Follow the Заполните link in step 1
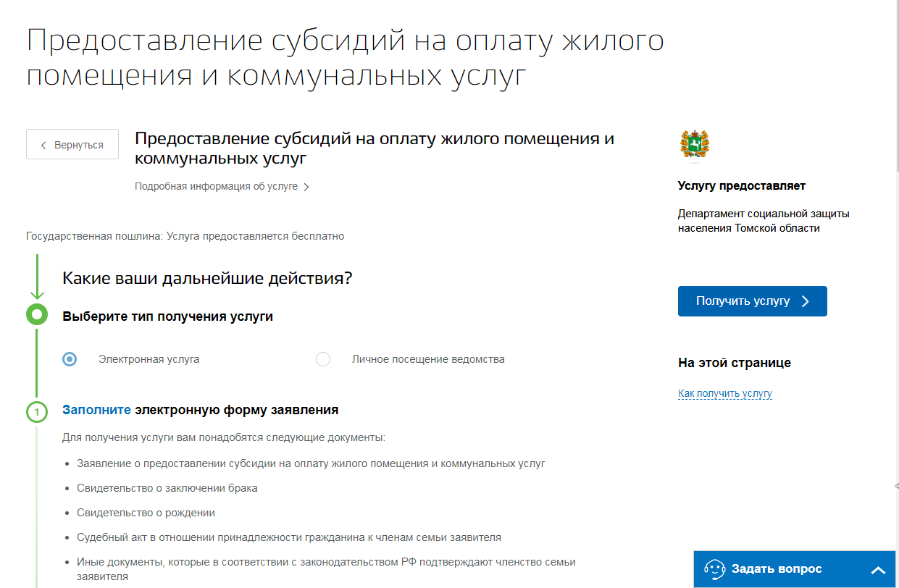This screenshot has width=899, height=588. pyautogui.click(x=96, y=410)
